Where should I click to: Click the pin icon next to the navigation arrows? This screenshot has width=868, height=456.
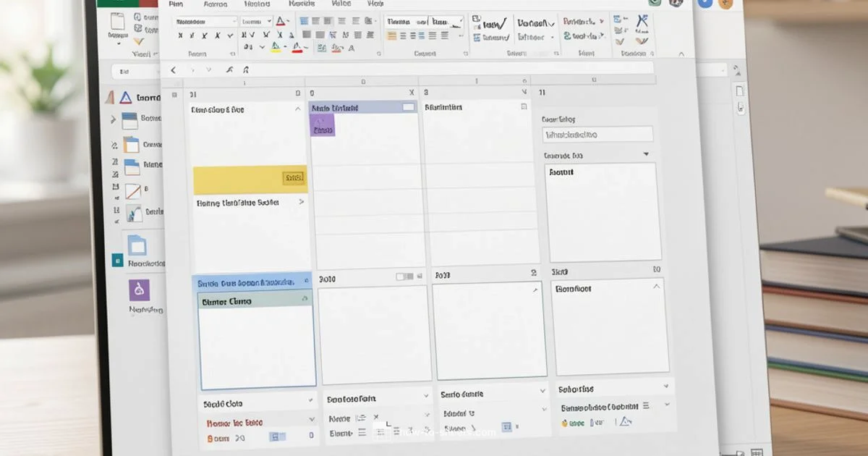pos(230,69)
